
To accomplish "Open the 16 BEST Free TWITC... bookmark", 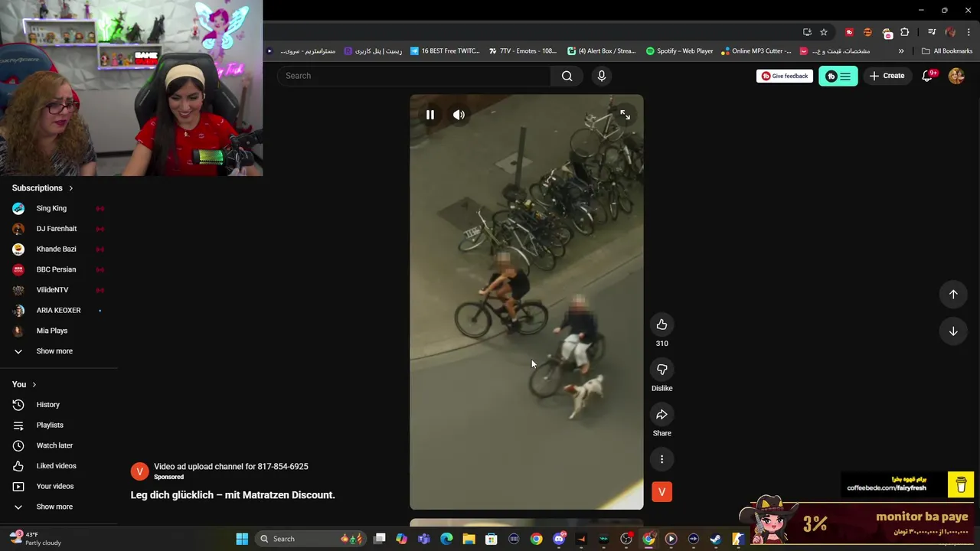I will tap(445, 51).
